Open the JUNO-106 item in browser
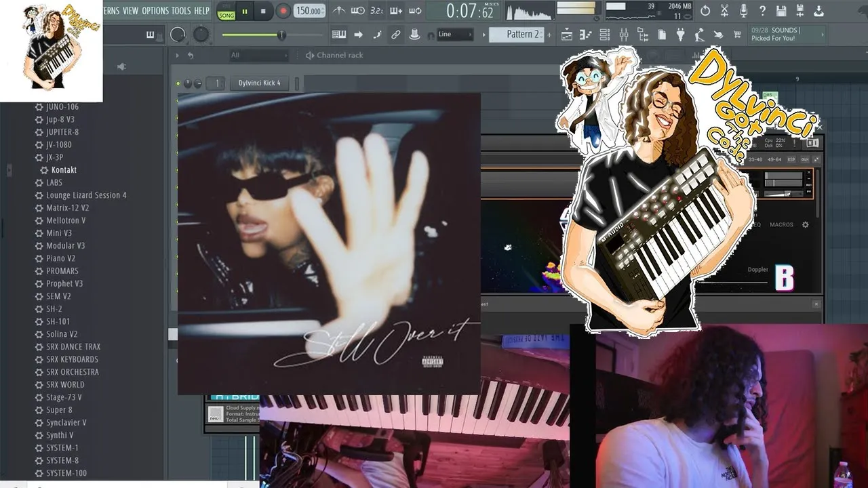Screen dimensions: 868x488 pyautogui.click(x=62, y=107)
